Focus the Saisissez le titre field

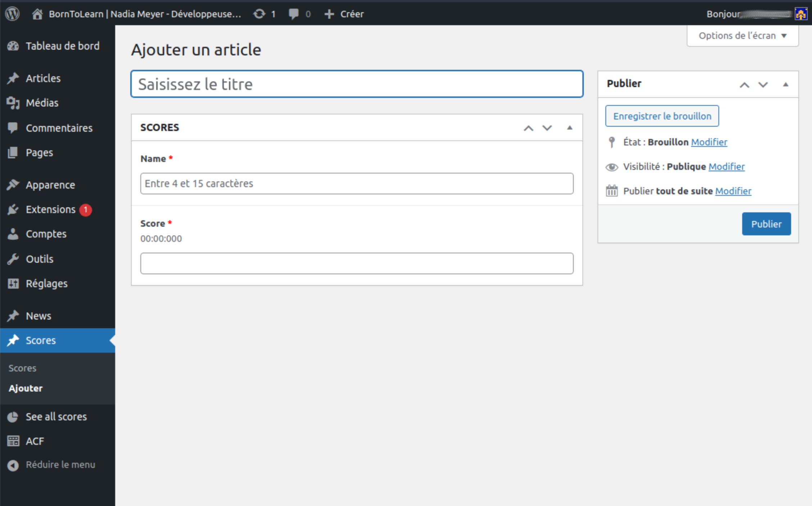(357, 84)
